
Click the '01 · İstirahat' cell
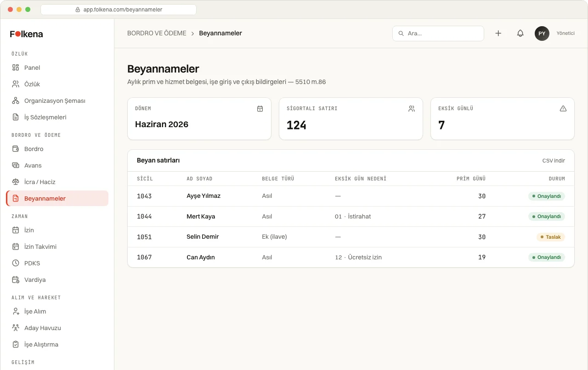[353, 216]
